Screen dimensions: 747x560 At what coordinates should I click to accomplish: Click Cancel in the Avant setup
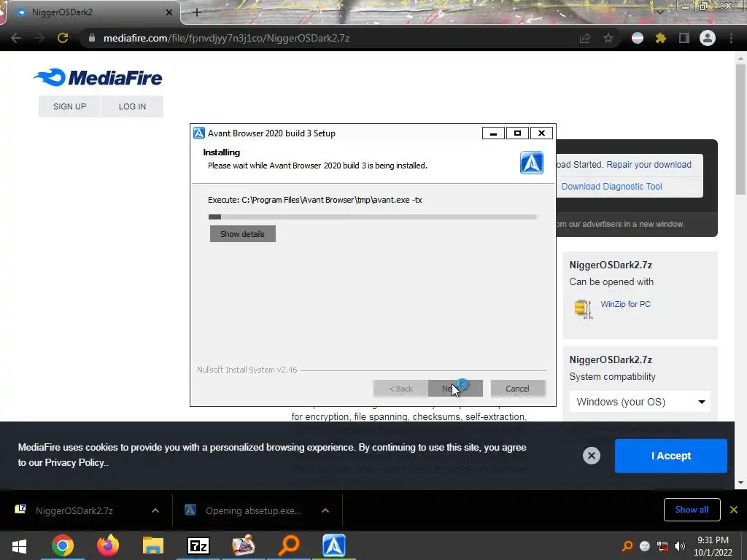517,389
